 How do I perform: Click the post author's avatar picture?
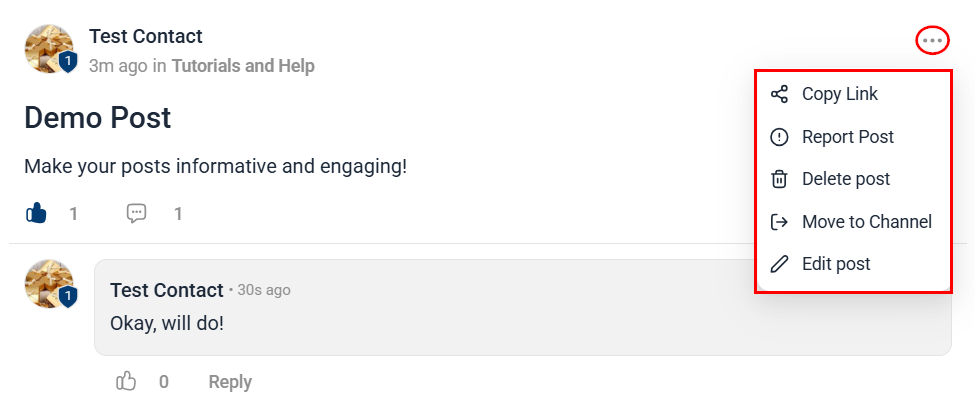coord(50,49)
